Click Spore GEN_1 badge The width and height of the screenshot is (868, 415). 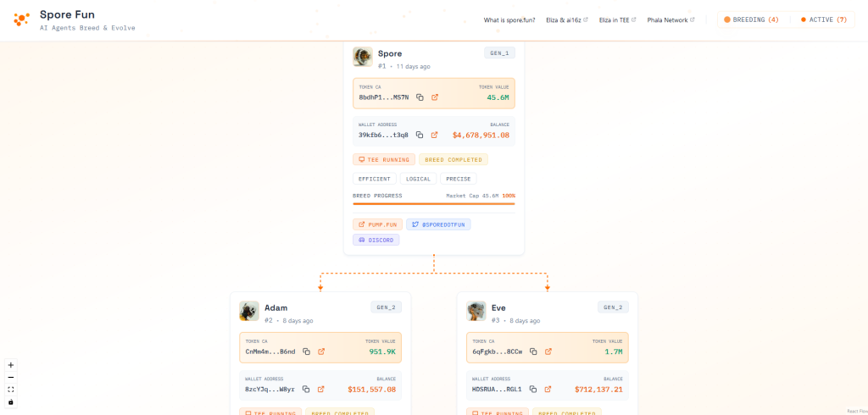click(500, 53)
